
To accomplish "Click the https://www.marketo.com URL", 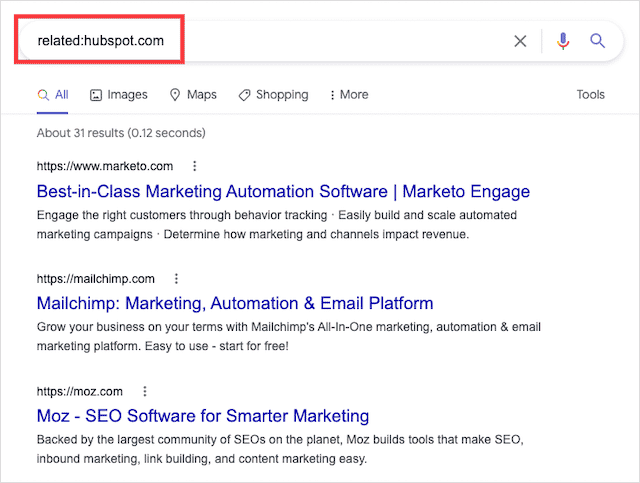I will (105, 166).
